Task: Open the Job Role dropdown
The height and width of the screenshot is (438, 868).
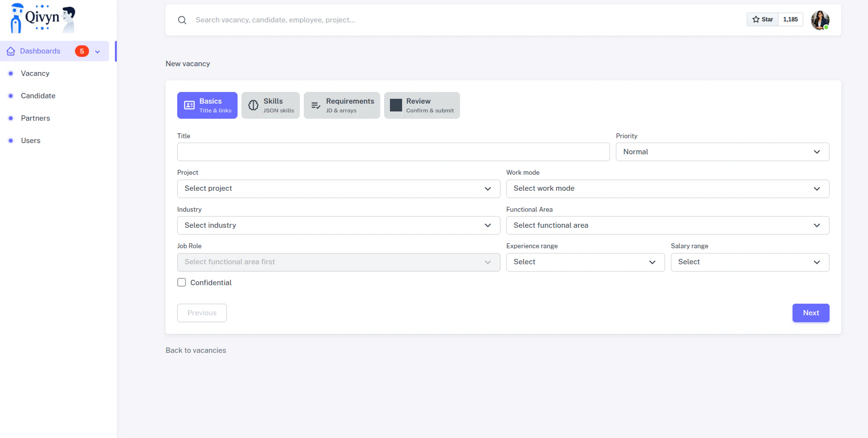Action: click(339, 262)
